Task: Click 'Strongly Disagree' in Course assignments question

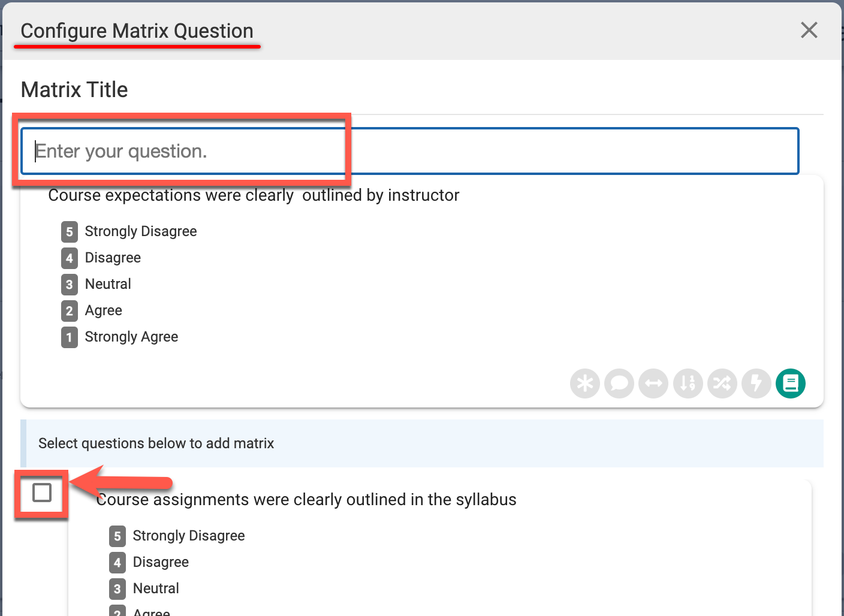Action: [x=188, y=536]
